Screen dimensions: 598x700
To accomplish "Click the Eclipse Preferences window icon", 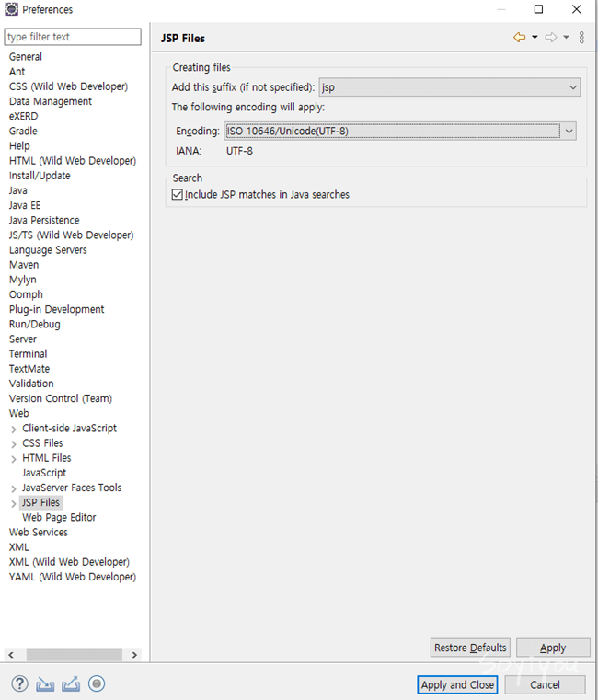I will (x=11, y=9).
